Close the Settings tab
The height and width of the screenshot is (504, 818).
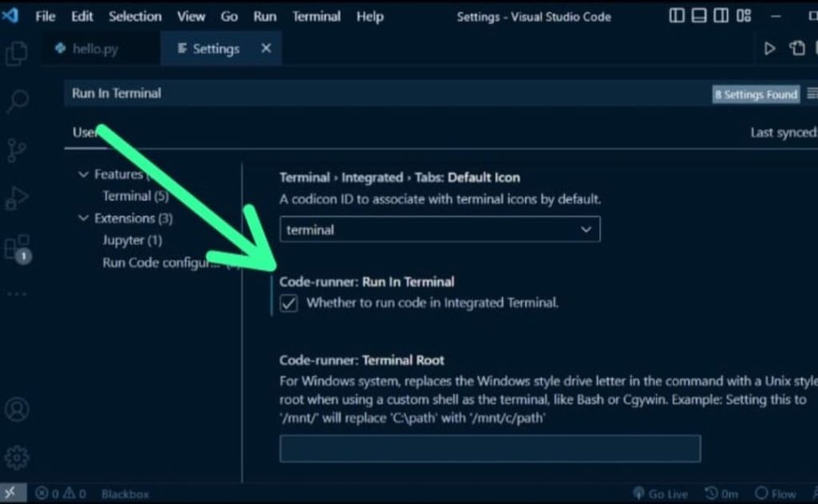click(x=266, y=49)
